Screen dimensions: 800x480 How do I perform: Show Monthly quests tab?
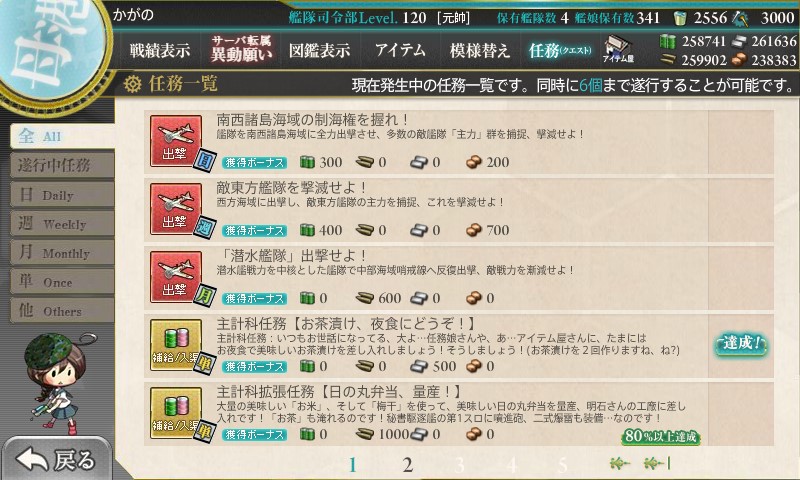tap(62, 253)
